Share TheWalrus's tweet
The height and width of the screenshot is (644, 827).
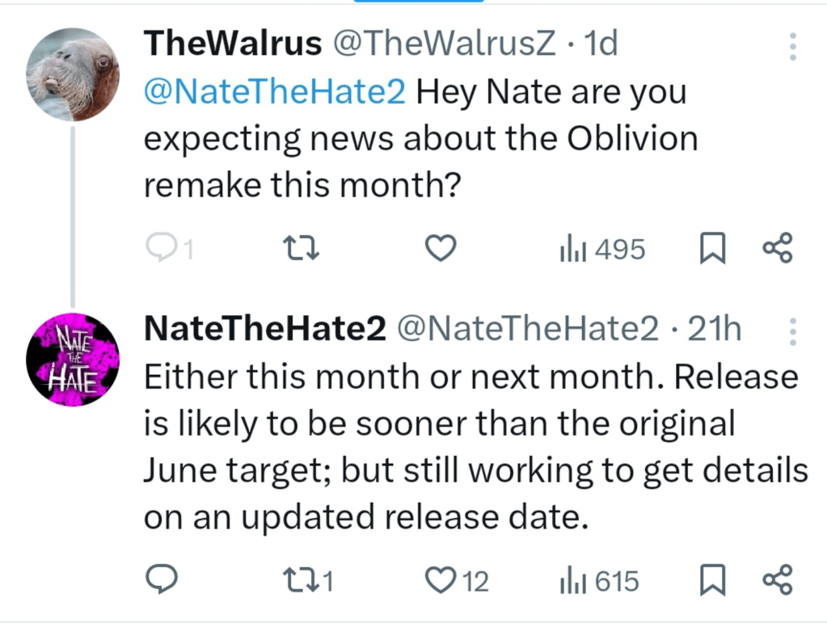pyautogui.click(x=778, y=248)
